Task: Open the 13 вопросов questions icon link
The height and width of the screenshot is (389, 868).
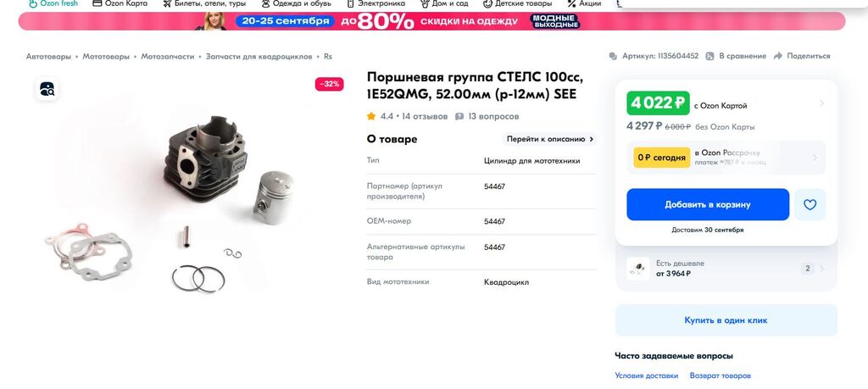Action: (459, 116)
